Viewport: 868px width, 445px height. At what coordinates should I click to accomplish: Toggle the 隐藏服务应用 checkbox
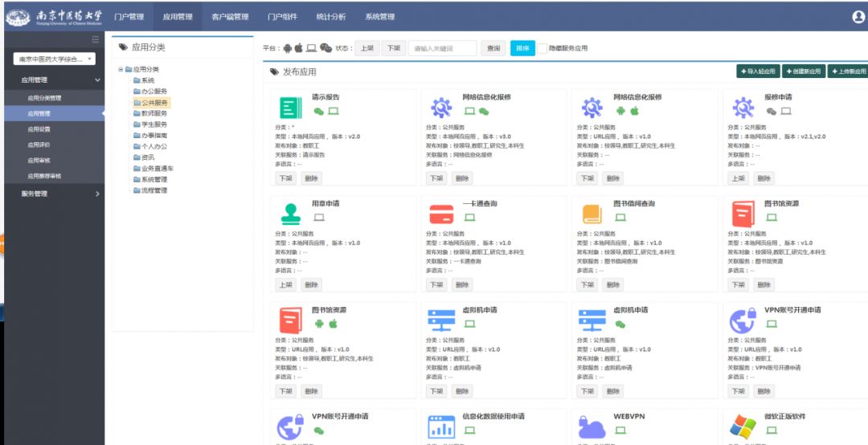[542, 48]
